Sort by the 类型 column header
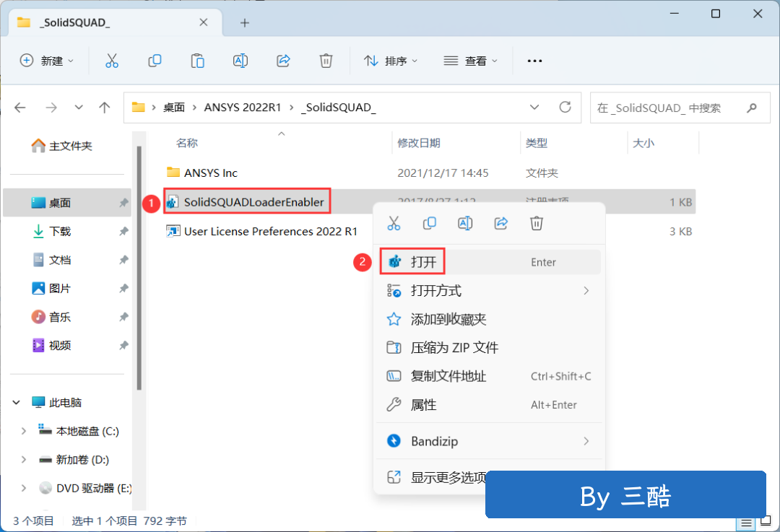This screenshot has height=532, width=780. pyautogui.click(x=537, y=143)
